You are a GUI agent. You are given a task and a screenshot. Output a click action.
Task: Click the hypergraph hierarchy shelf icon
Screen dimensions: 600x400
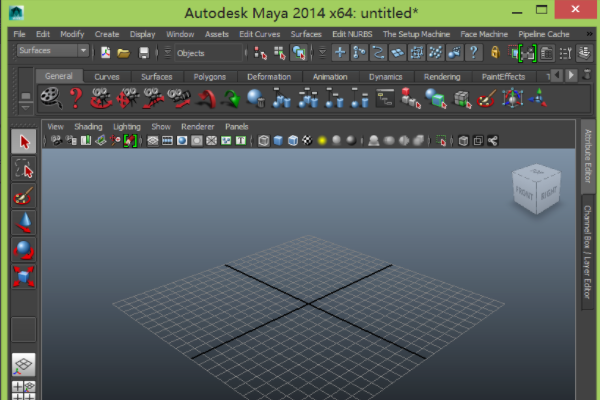coord(385,98)
